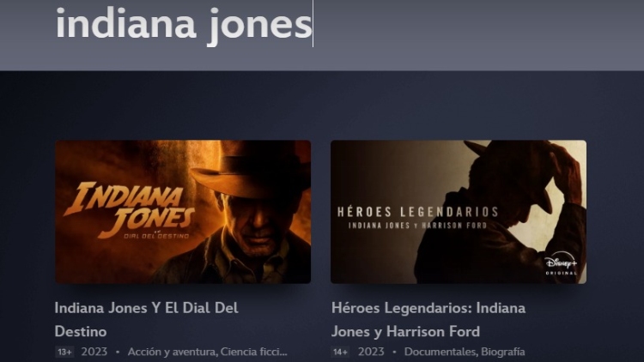Place the cursor after the word "jones" in search
644x362 pixels.
[x=313, y=25]
